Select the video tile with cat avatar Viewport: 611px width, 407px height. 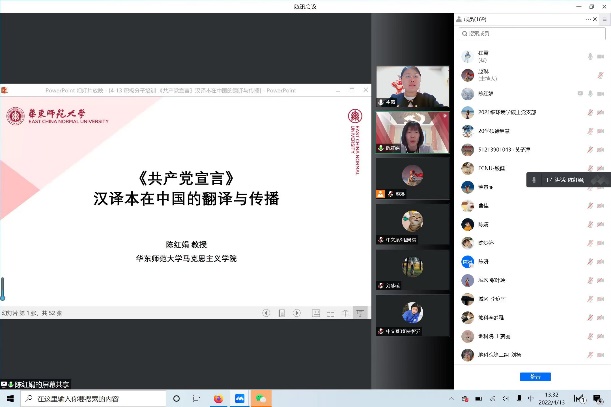(413, 224)
